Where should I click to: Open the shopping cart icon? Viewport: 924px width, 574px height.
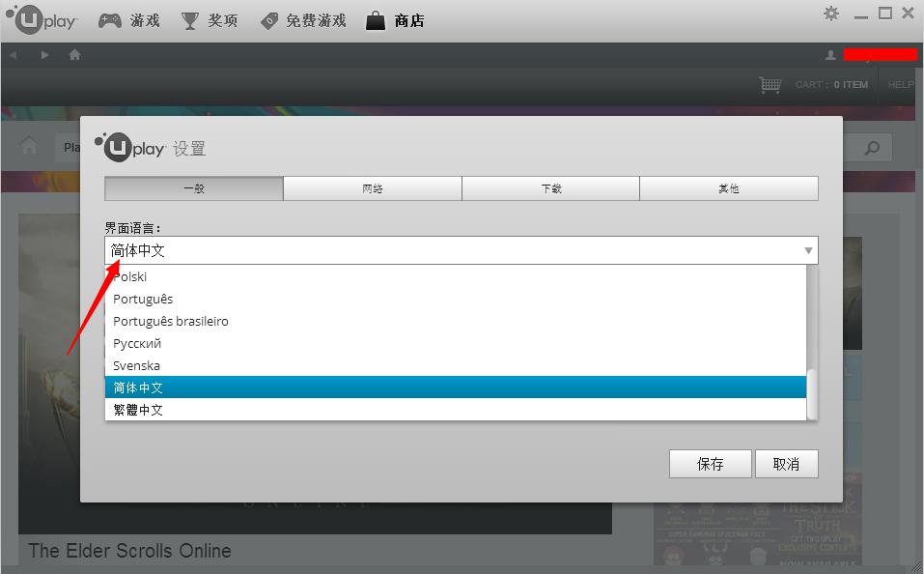770,85
